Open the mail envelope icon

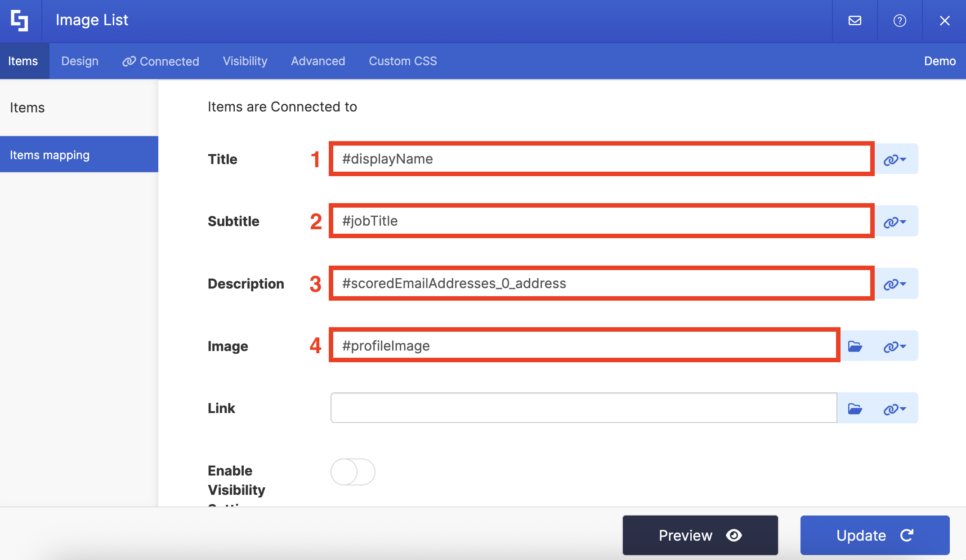click(854, 21)
